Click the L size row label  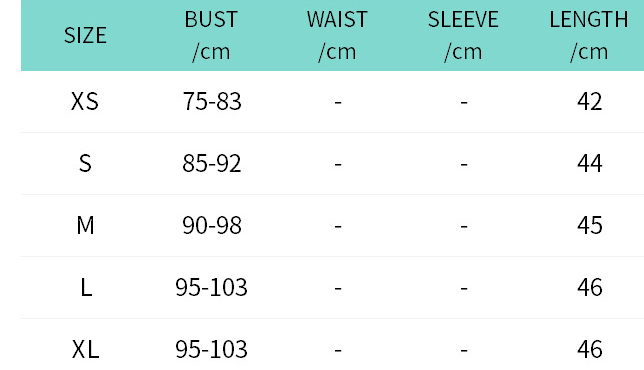[x=86, y=287]
